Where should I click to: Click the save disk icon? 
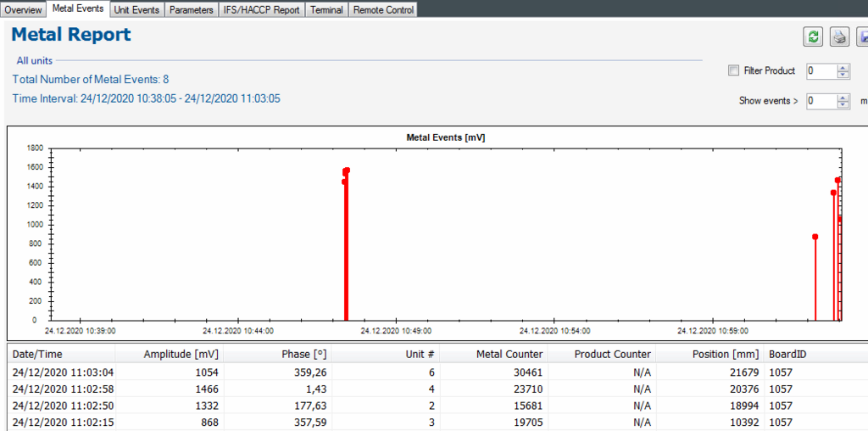point(862,36)
